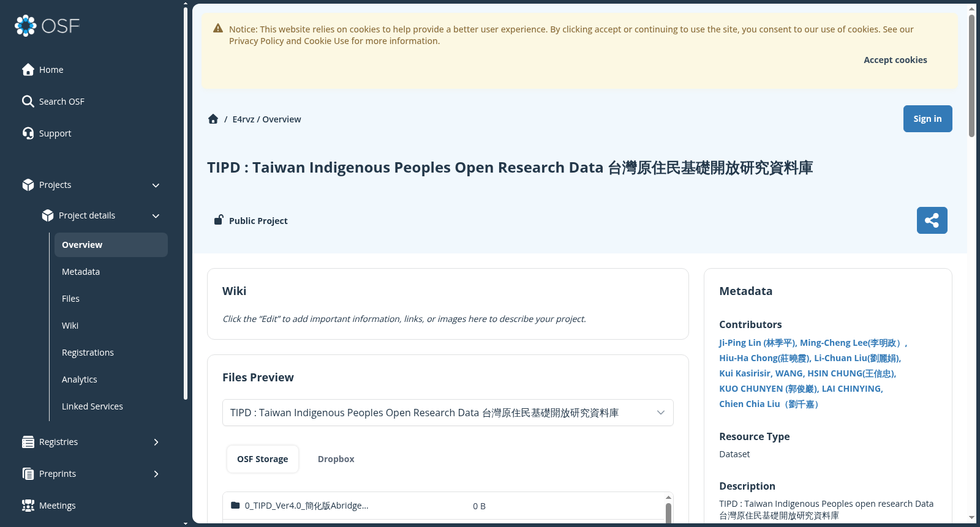This screenshot has height=527, width=980.
Task: Open Registrations in sidebar
Action: pos(111,353)
